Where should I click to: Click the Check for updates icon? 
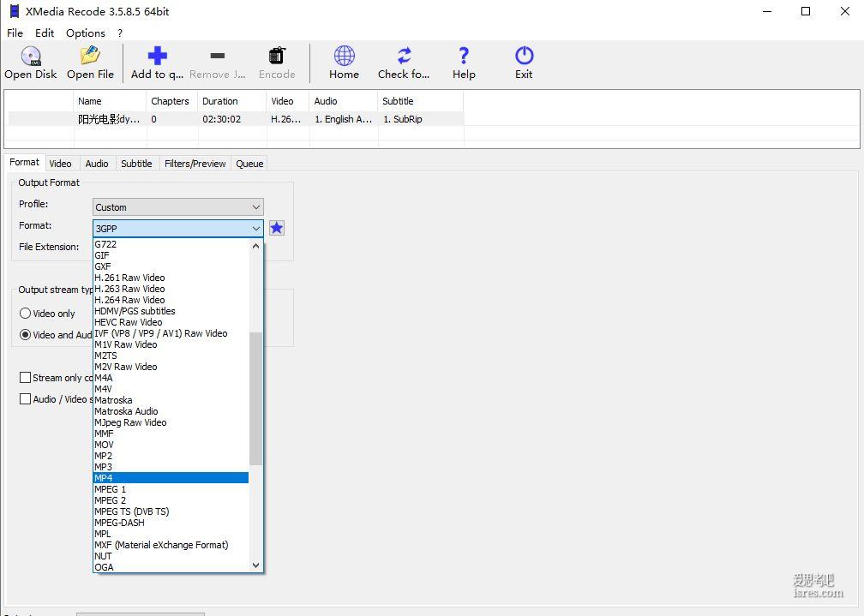click(404, 56)
